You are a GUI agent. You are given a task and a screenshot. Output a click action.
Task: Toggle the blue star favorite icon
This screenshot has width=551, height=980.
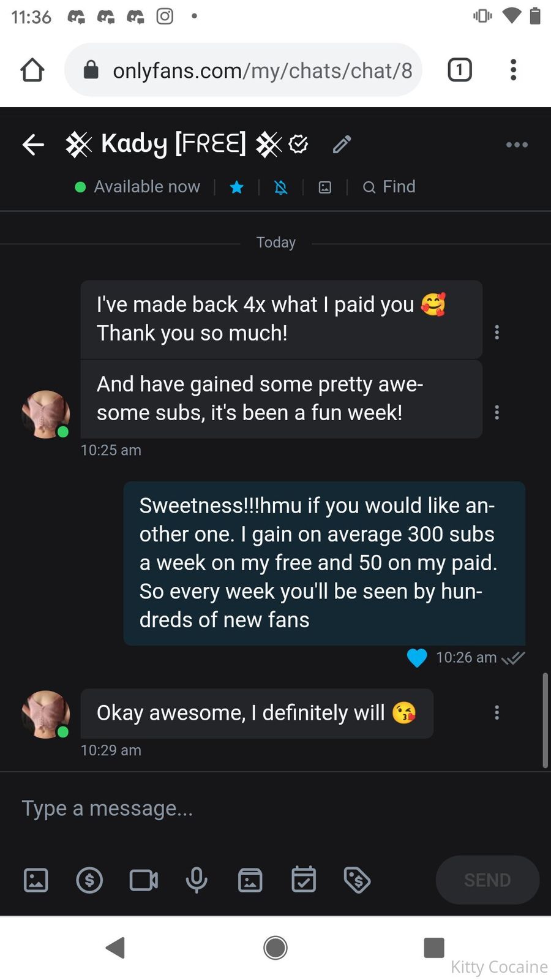point(237,187)
